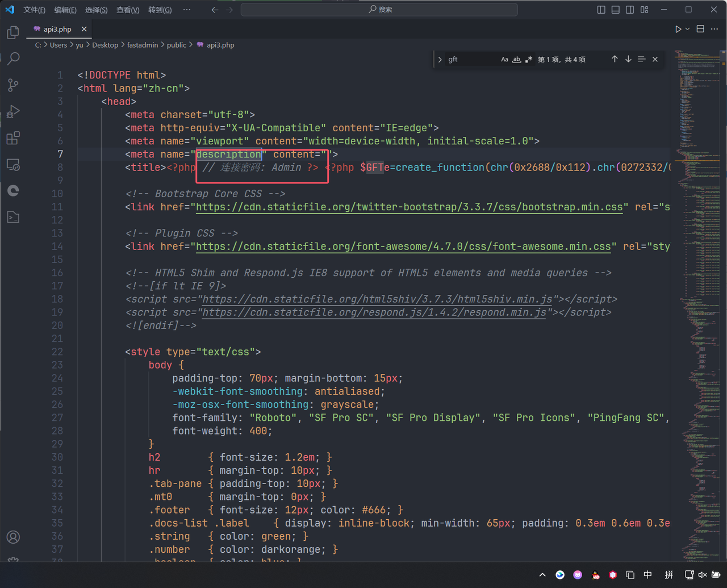
Task: Toggle the 拼 IME mode indicator
Action: 669,575
